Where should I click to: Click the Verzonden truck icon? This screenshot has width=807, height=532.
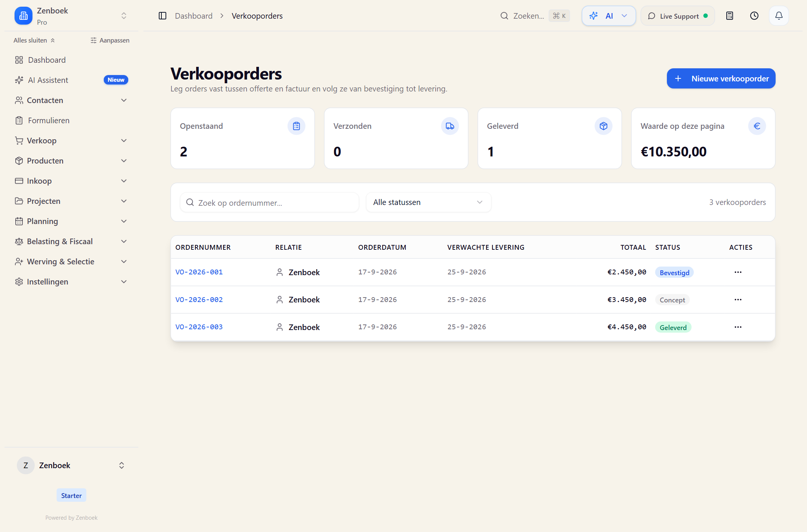(450, 126)
